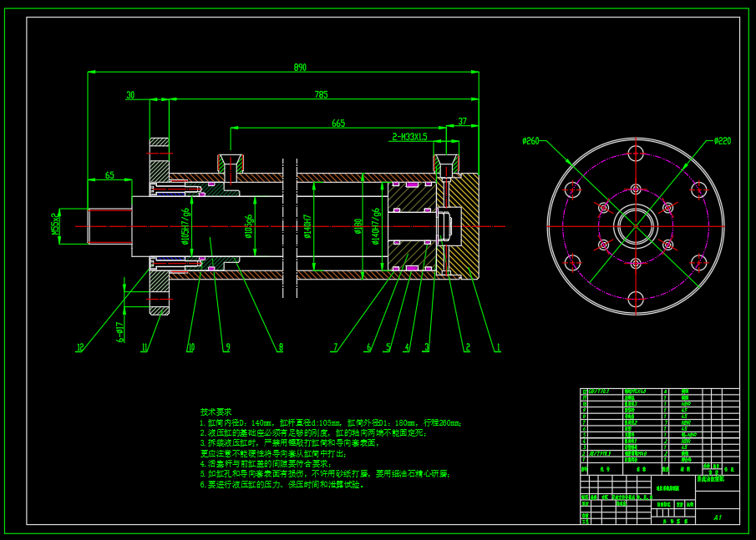Screen dimensions: 756x540
Task: Click part balloon number 8
Action: (281, 347)
